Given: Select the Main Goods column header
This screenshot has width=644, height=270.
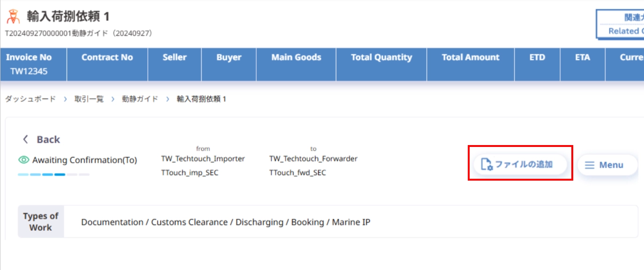Looking at the screenshot, I should tap(296, 65).
